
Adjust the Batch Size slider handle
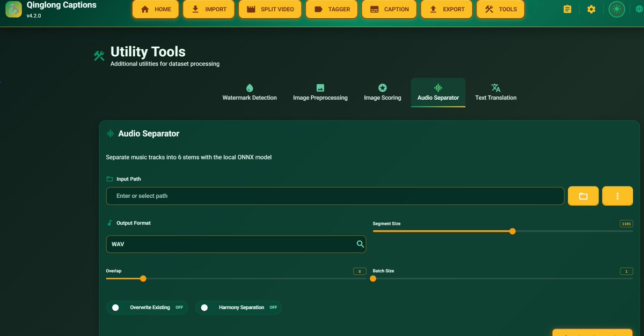click(x=373, y=278)
